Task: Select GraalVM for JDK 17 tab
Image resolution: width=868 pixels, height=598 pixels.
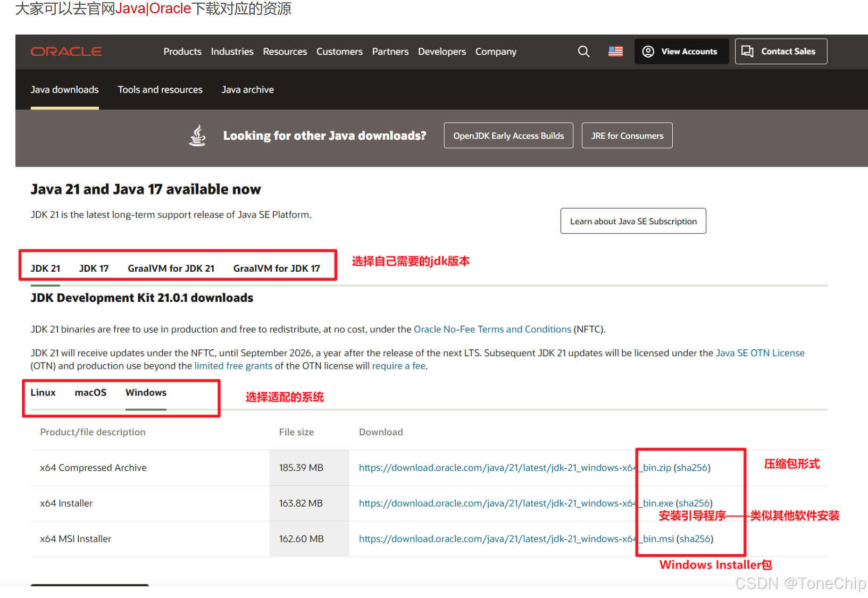Action: (x=277, y=268)
